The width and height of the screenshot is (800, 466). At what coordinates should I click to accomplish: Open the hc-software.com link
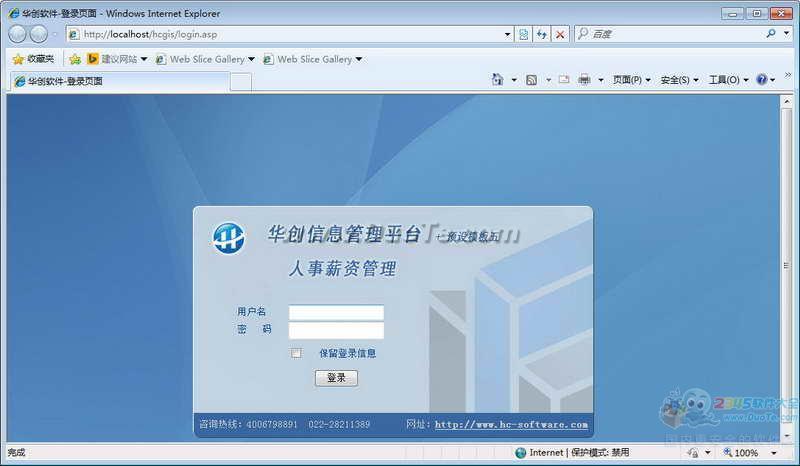[x=511, y=424]
